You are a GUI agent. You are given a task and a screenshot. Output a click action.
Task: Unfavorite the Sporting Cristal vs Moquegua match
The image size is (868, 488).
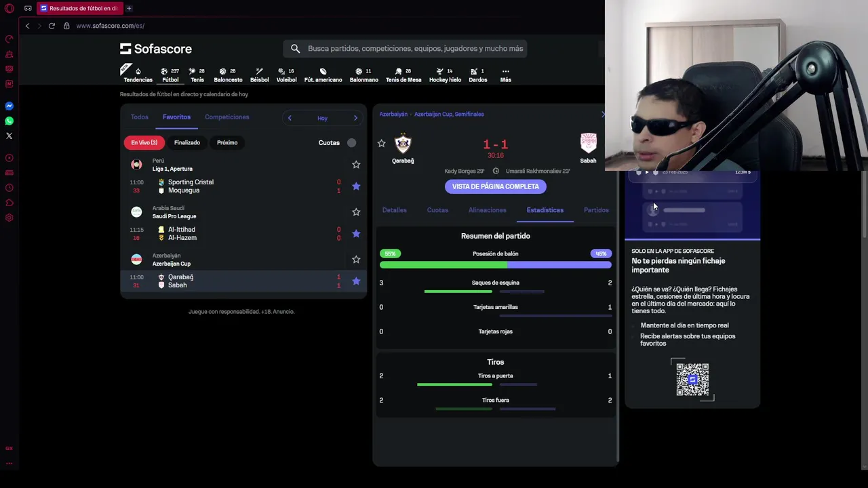[356, 186]
